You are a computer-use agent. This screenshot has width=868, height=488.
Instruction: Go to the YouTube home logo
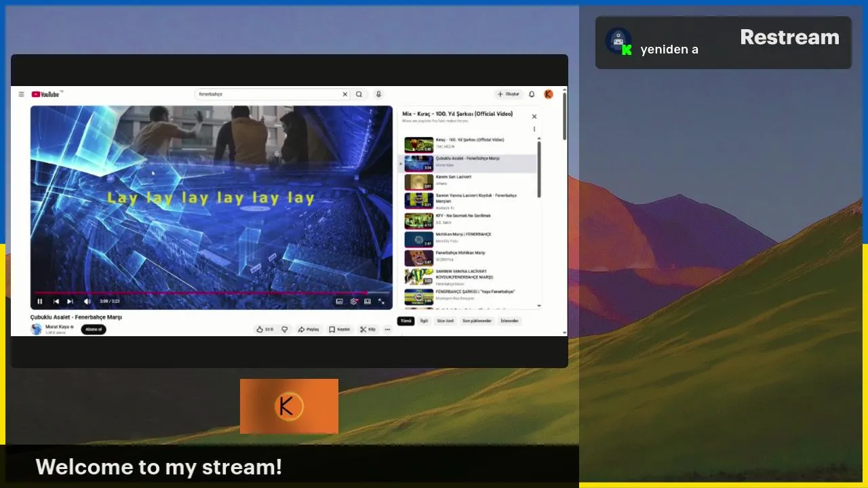pyautogui.click(x=46, y=94)
